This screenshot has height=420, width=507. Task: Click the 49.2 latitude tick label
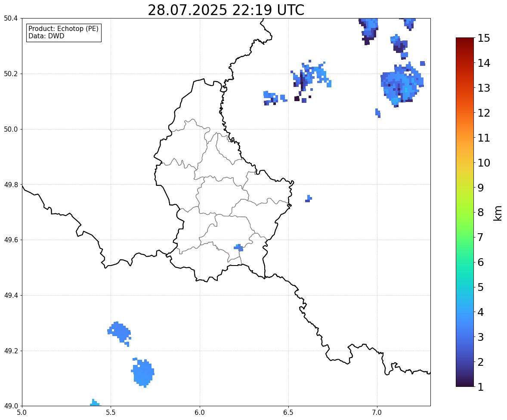coord(11,351)
